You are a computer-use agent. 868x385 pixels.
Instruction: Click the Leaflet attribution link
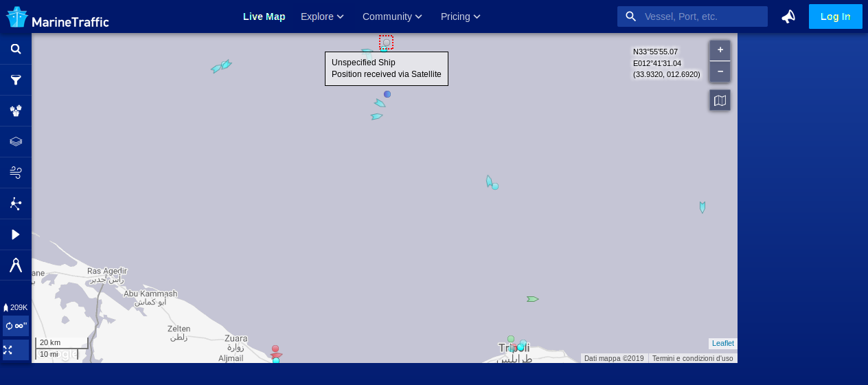[722, 343]
